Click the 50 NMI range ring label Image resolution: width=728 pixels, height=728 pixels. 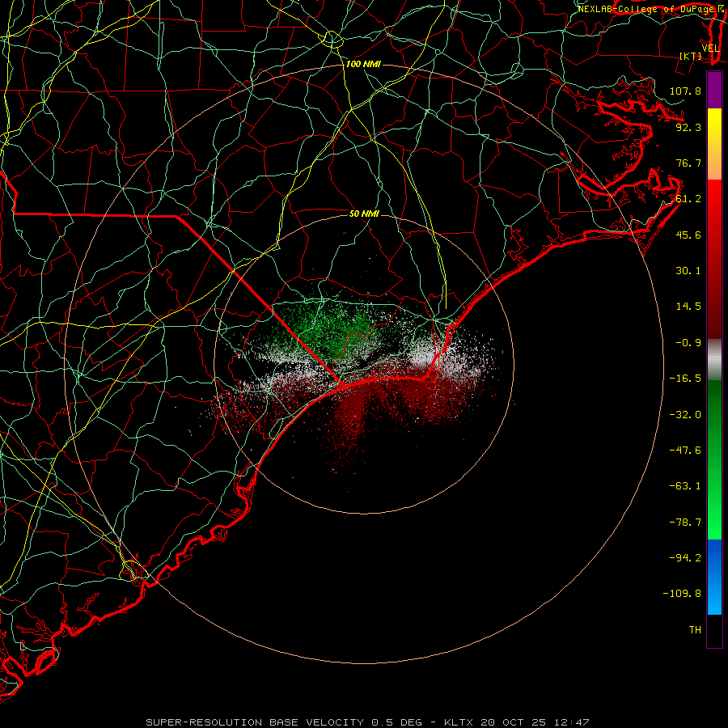(364, 214)
